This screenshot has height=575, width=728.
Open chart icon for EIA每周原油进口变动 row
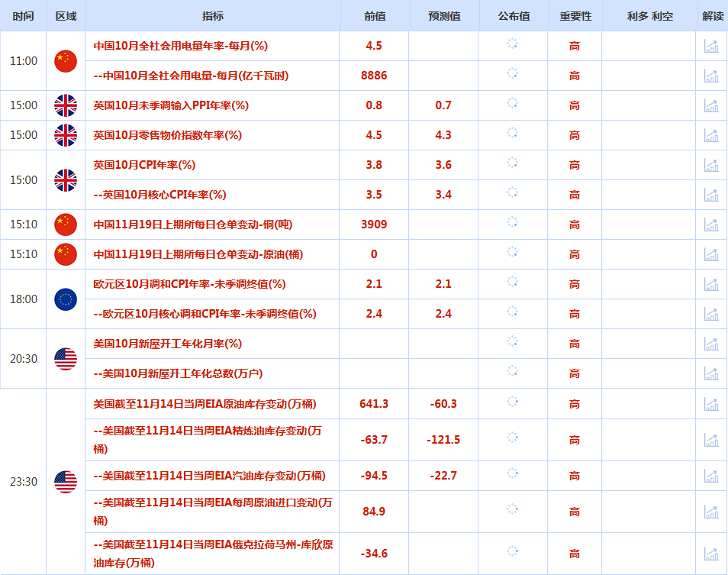(711, 512)
